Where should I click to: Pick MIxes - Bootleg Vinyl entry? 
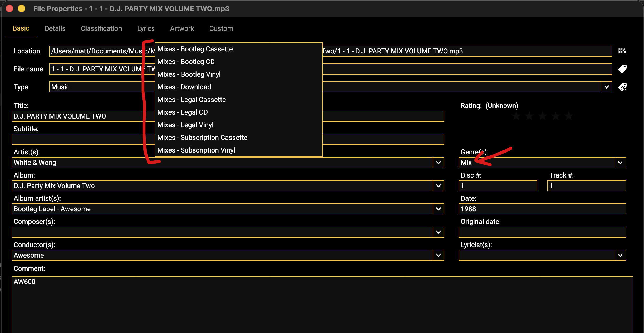click(238, 74)
